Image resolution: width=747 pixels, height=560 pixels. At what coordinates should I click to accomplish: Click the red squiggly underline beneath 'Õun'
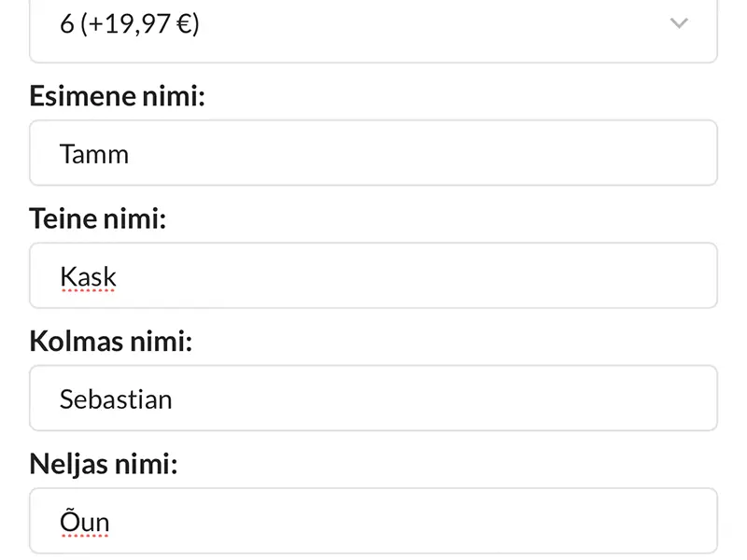click(85, 537)
